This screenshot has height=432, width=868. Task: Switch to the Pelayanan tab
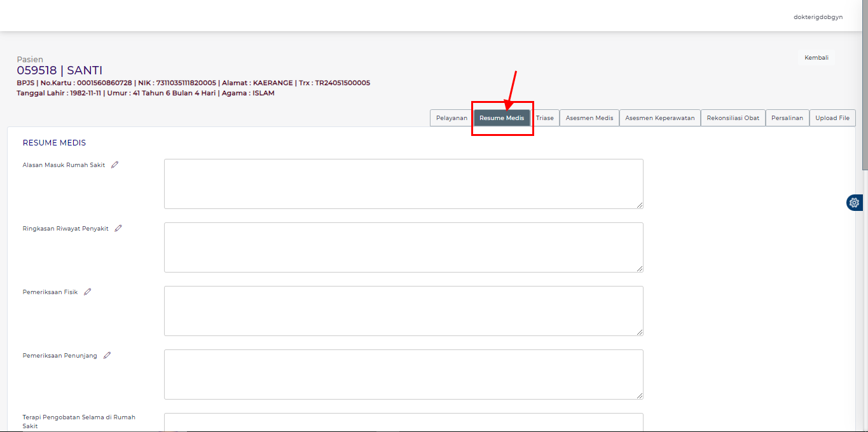coord(451,118)
